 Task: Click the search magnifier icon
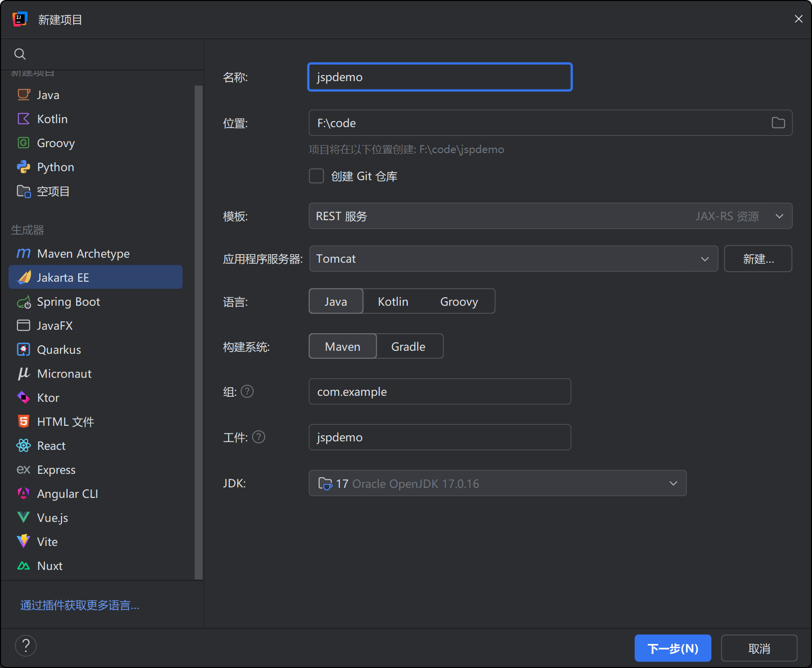pyautogui.click(x=20, y=54)
